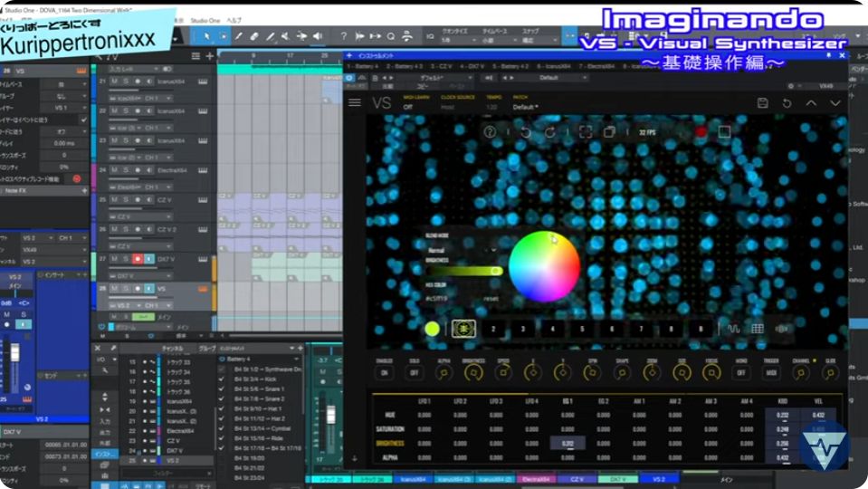
Task: Open track 27 DX7 V instrument dropdown
Action: click(x=140, y=276)
